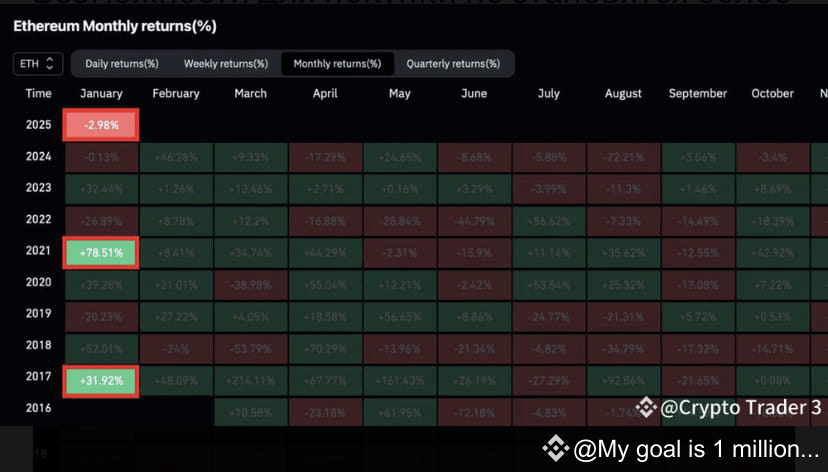Click the -34.79% cell in August 2018
828x472 pixels.
click(624, 349)
